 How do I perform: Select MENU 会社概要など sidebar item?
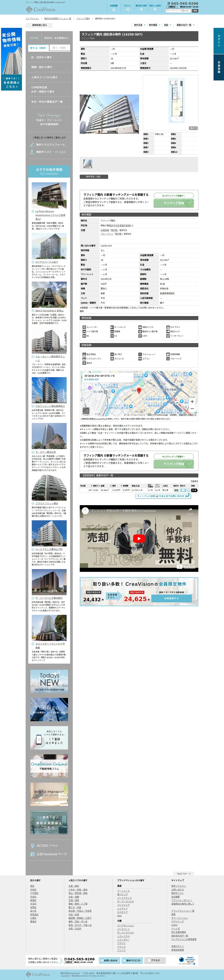(56, 38)
